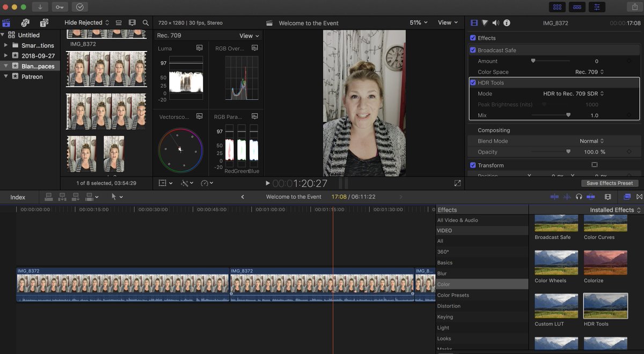Uncheck the Effects checkbox in inspector
The width and height of the screenshot is (644, 354).
coord(473,38)
